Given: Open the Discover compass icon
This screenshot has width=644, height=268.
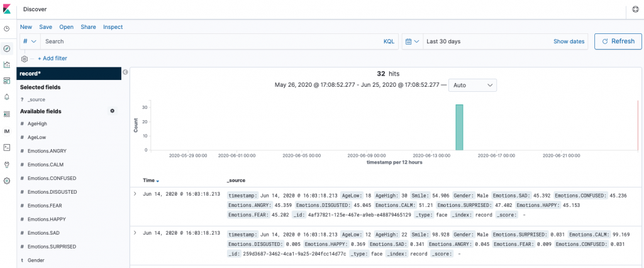Looking at the screenshot, I should 6,48.
